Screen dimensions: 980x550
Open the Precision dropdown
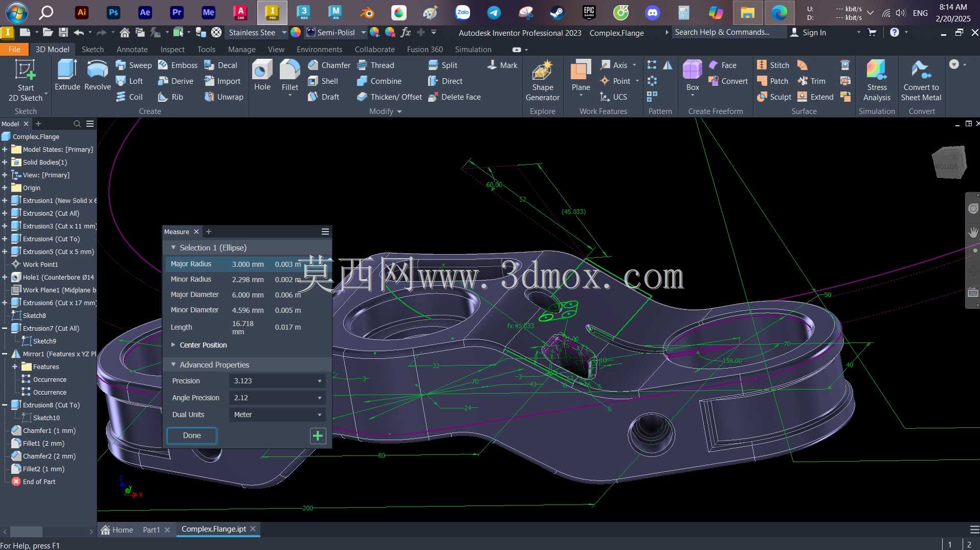(x=277, y=381)
